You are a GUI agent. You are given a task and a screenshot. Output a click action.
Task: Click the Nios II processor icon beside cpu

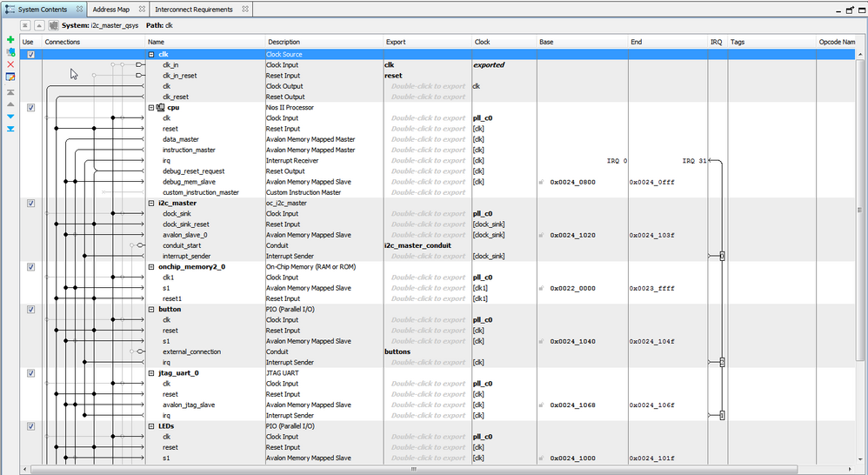click(x=161, y=107)
